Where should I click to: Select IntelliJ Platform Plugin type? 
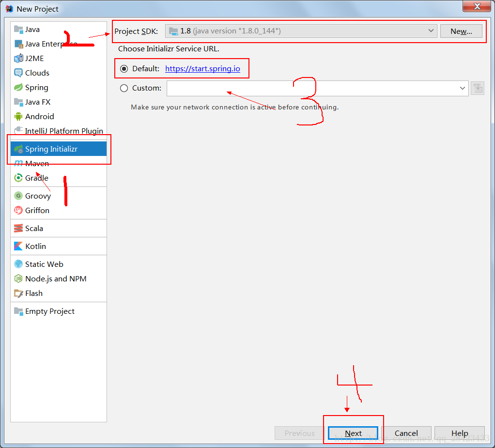click(59, 131)
